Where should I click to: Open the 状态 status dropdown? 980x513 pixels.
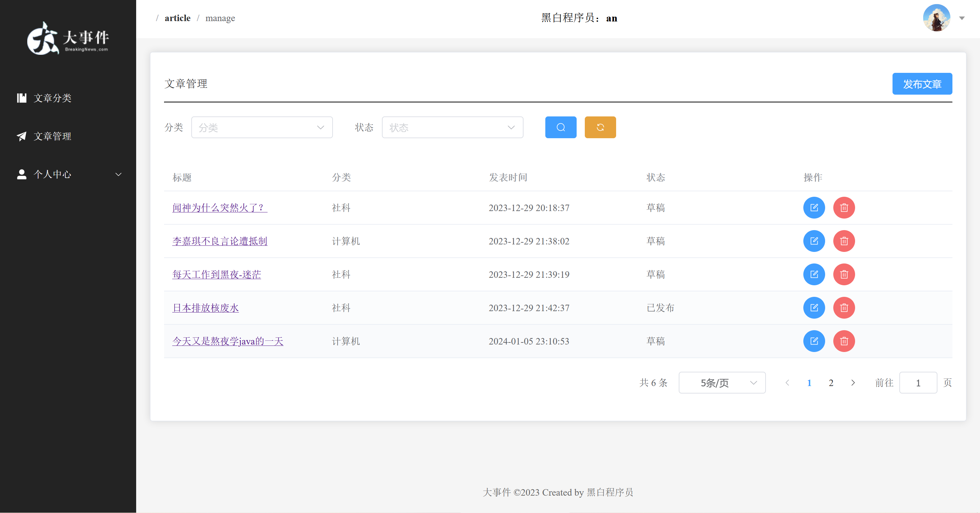pos(452,128)
